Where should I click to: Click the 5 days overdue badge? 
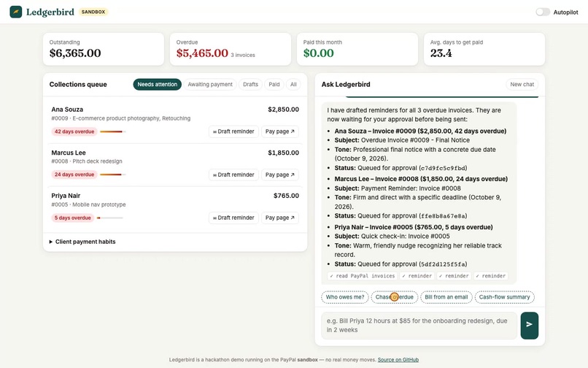pos(73,218)
